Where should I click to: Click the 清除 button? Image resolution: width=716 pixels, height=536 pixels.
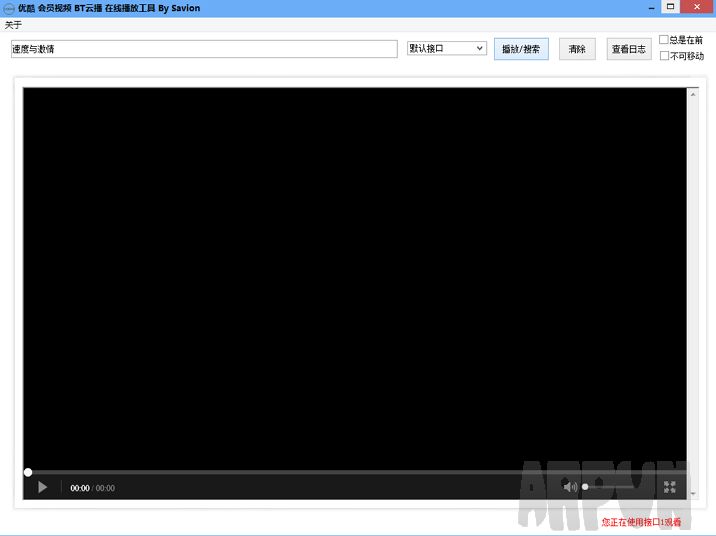pos(577,49)
